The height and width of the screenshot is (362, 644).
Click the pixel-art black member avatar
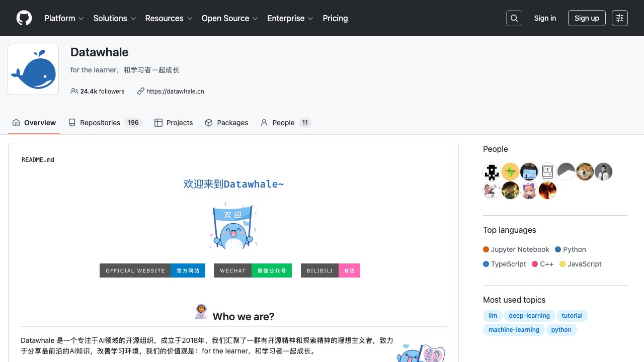tap(492, 172)
